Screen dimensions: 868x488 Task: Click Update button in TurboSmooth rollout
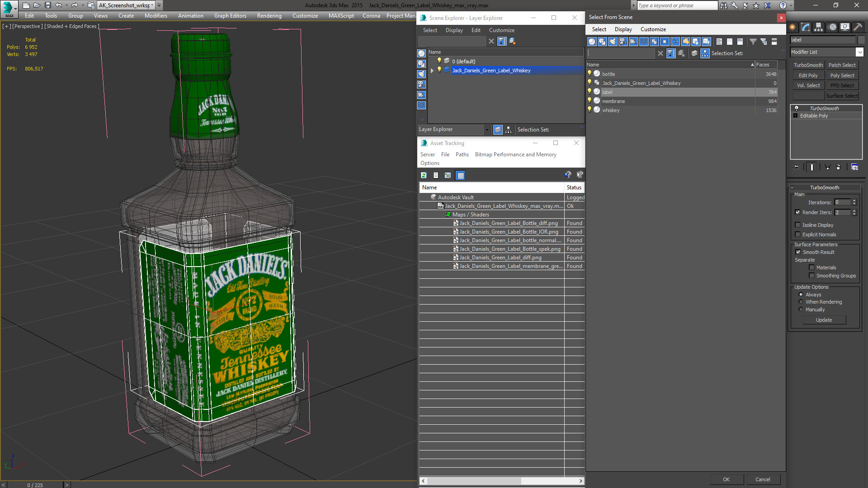click(x=824, y=320)
